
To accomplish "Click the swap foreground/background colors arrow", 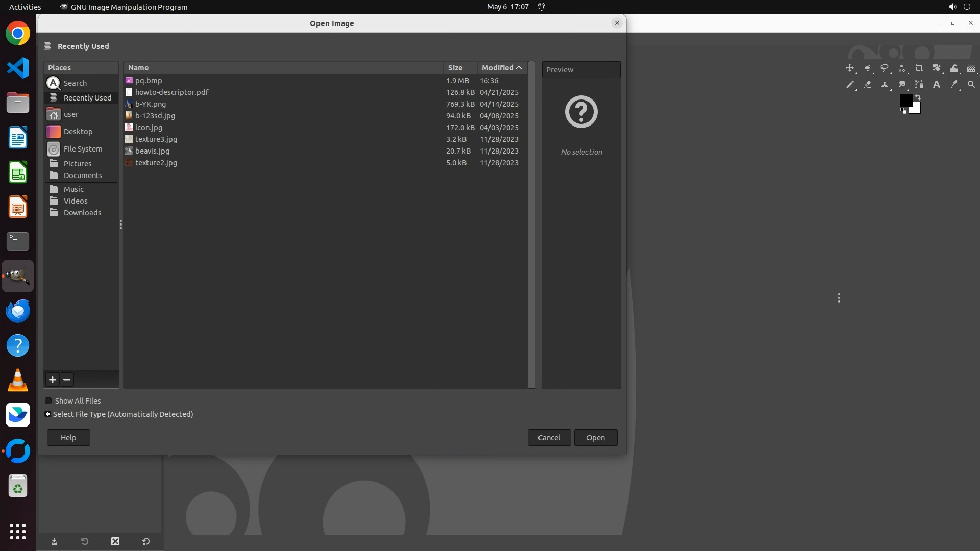I will 918,97.
